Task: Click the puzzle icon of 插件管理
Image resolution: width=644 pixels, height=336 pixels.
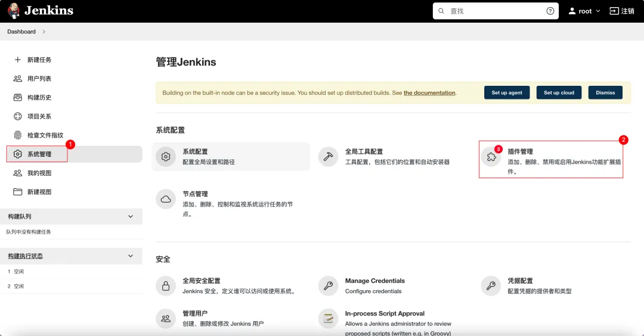Action: pyautogui.click(x=491, y=157)
